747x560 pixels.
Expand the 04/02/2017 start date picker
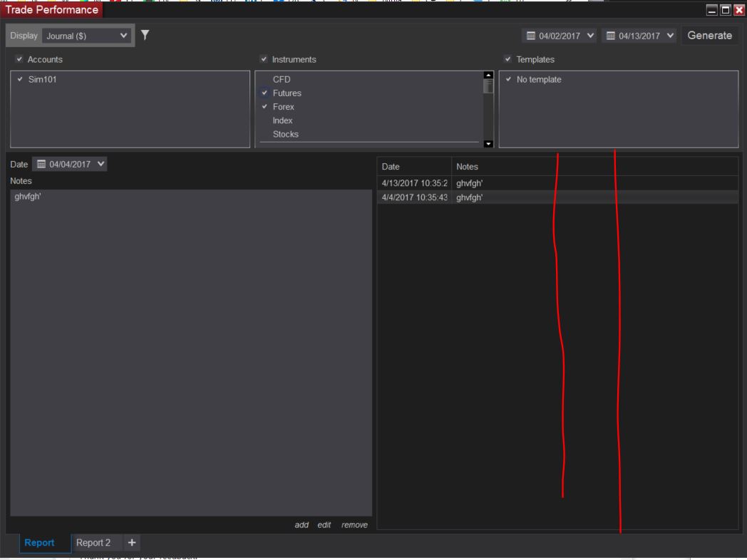[590, 35]
